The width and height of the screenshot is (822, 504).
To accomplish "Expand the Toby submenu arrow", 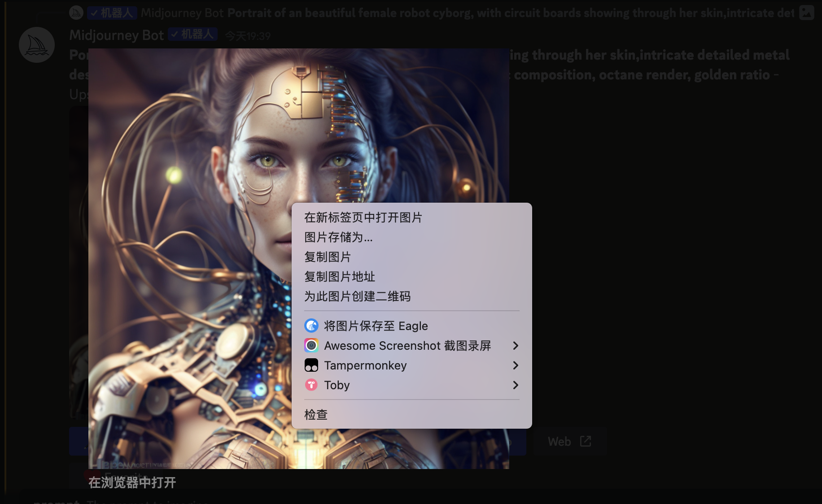I will [516, 385].
